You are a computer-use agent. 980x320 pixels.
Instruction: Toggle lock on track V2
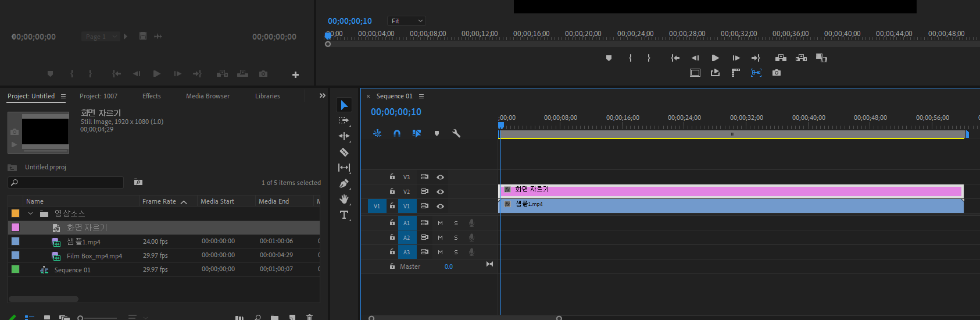tap(392, 191)
